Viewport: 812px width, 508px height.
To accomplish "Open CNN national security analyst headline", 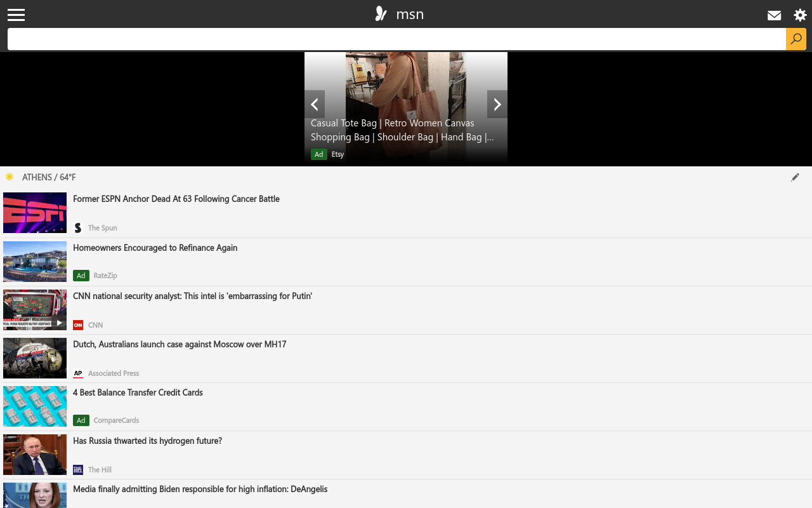I will click(x=193, y=296).
